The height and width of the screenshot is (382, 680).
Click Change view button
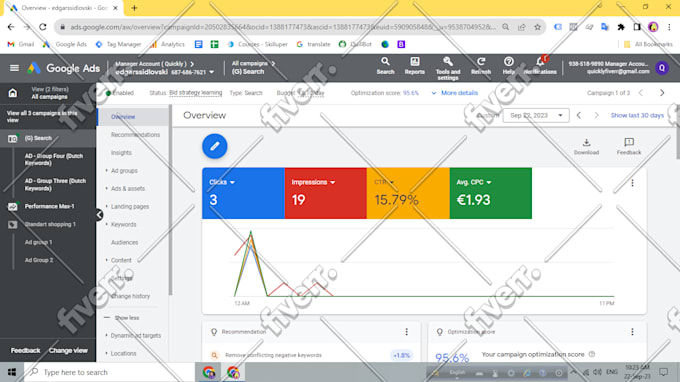pyautogui.click(x=68, y=350)
